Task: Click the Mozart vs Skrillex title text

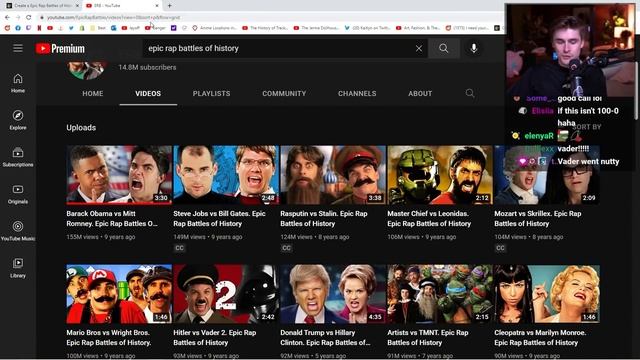Action: 538,219
